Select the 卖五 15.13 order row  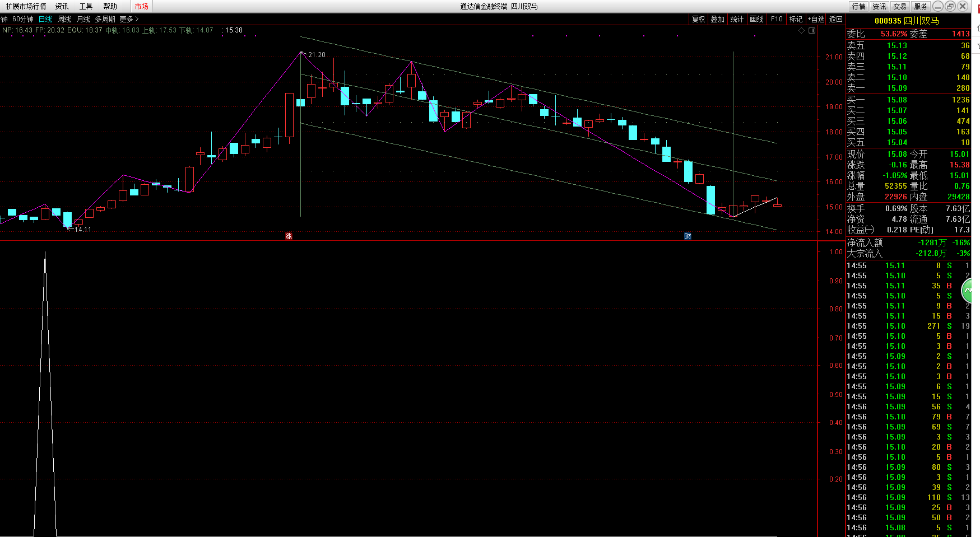908,45
